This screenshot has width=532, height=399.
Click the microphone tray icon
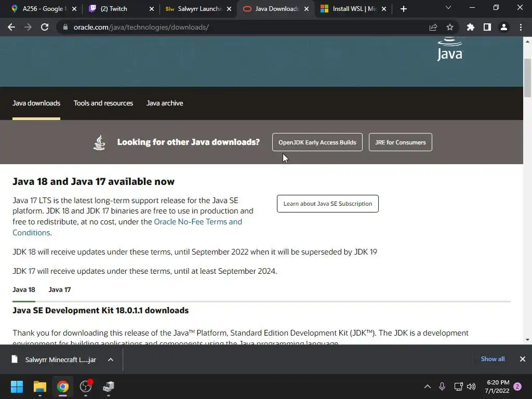coord(442,387)
